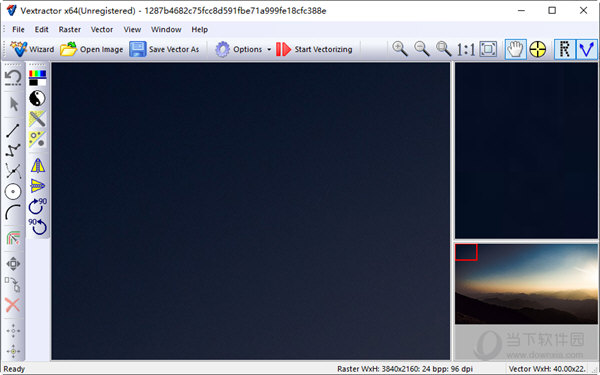Click the undo arrow icon
The width and height of the screenshot is (600, 375).
point(13,78)
